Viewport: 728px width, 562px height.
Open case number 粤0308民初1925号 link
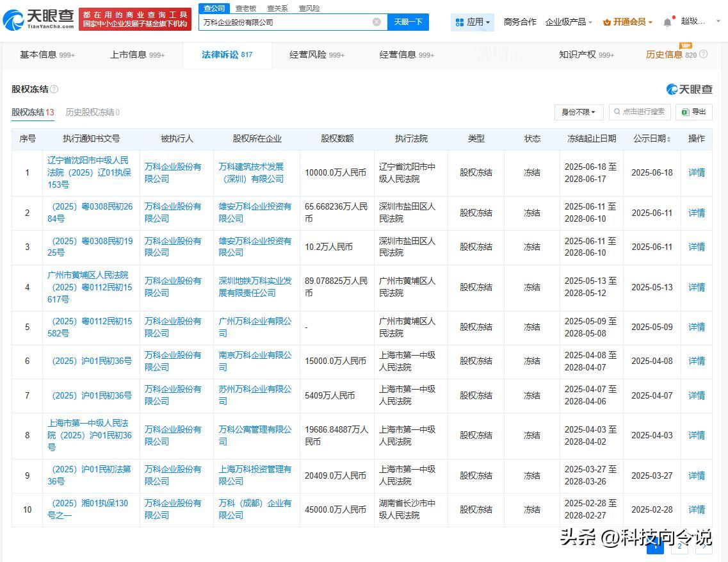(x=90, y=247)
